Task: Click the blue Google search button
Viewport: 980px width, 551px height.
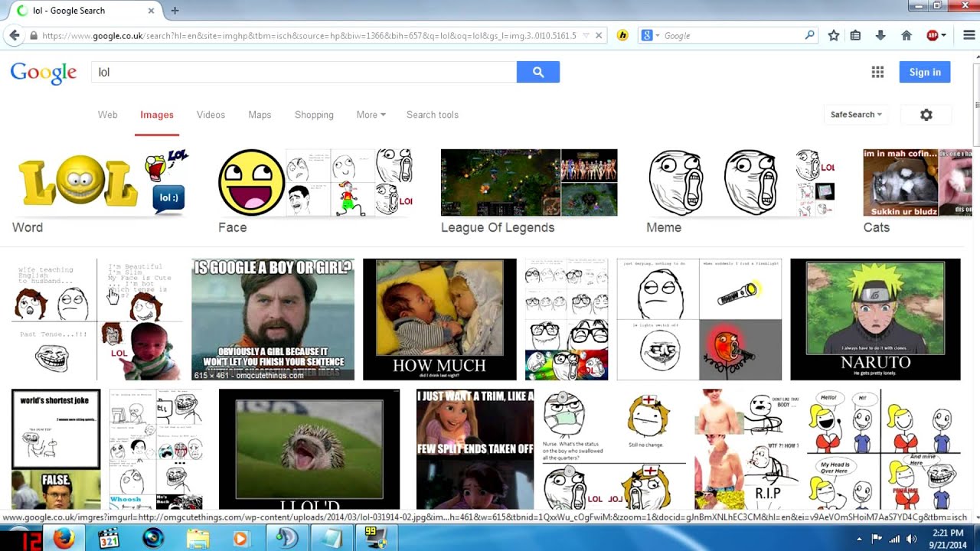Action: (538, 72)
